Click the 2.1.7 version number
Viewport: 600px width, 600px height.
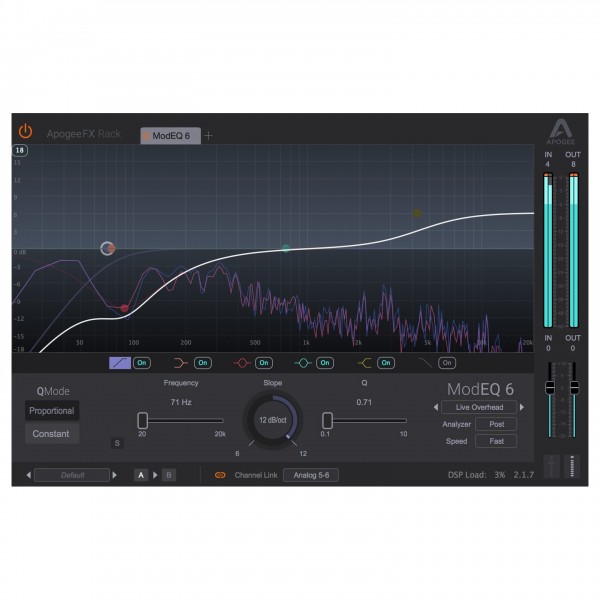(x=523, y=475)
